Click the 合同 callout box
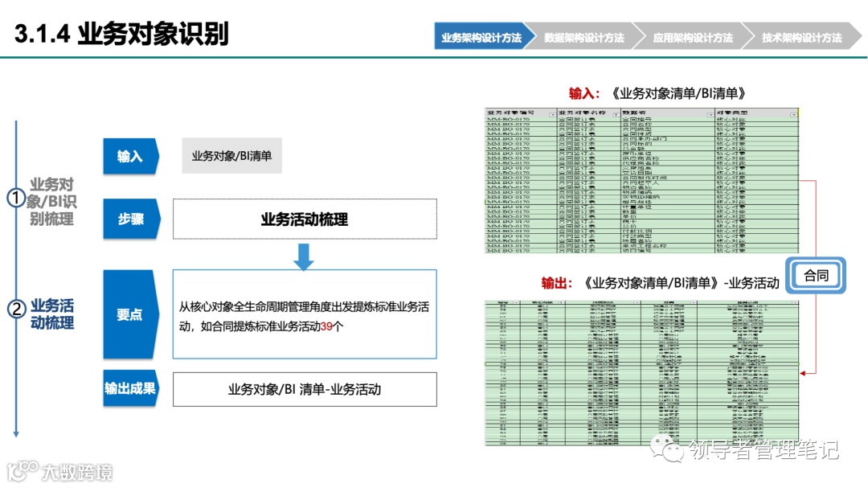The image size is (868, 488). (816, 275)
